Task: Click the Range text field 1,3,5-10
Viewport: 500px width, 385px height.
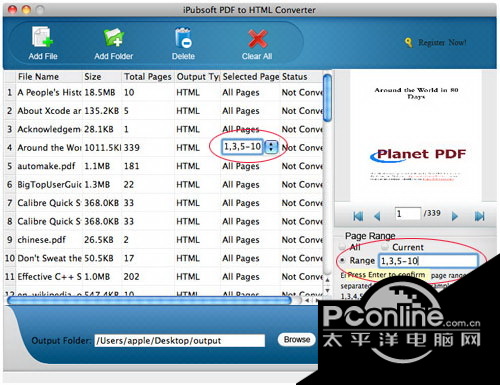Action: pos(428,261)
